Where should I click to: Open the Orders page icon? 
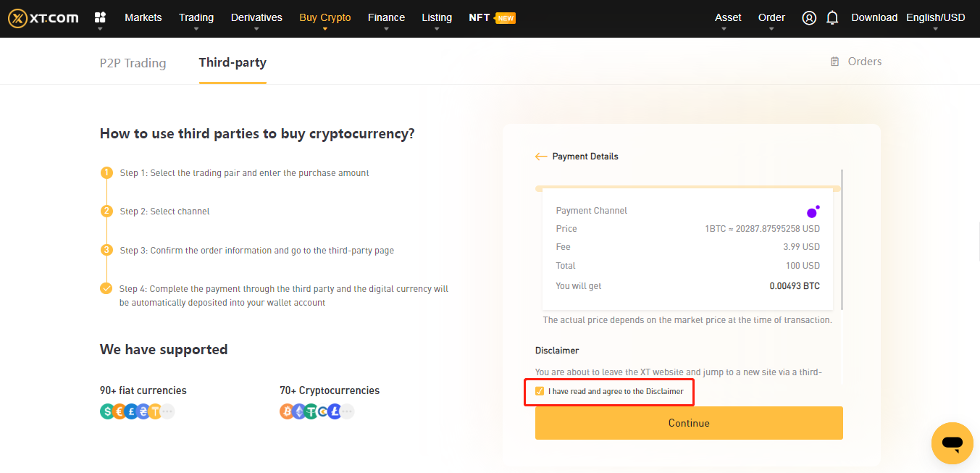[x=834, y=62]
